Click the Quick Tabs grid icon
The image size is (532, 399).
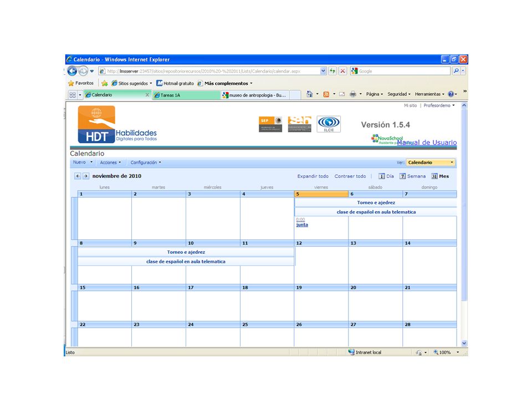click(x=73, y=95)
